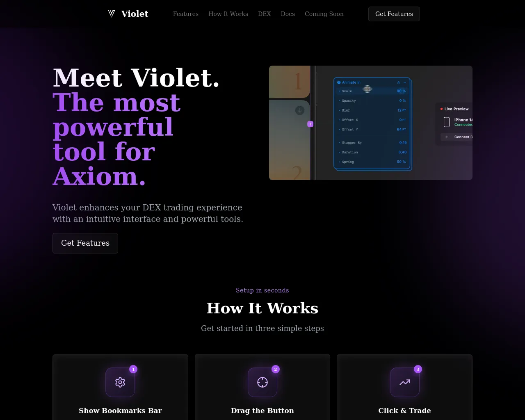This screenshot has height=420, width=525.
Task: Click the Violet enhances your DEX trading paragraph
Action: pyautogui.click(x=148, y=213)
